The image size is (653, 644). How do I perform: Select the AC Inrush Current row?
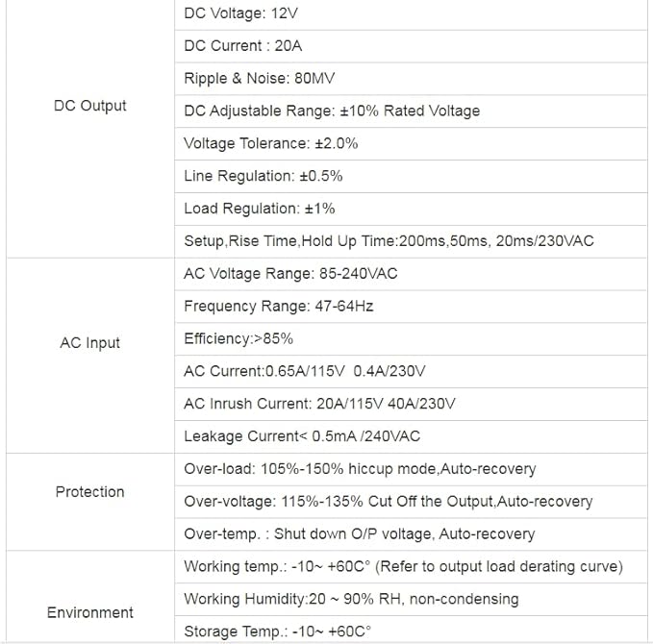click(x=319, y=404)
